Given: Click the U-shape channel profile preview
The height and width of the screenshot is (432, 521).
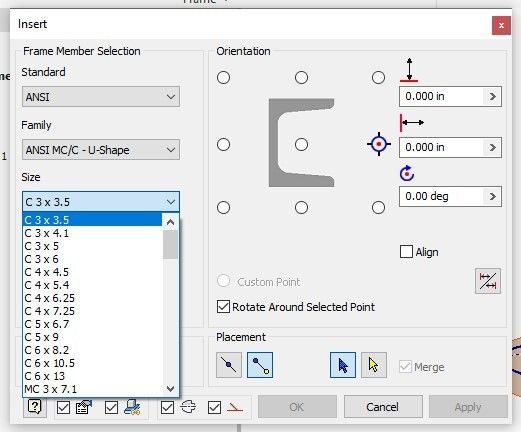Looking at the screenshot, I should pos(301,143).
